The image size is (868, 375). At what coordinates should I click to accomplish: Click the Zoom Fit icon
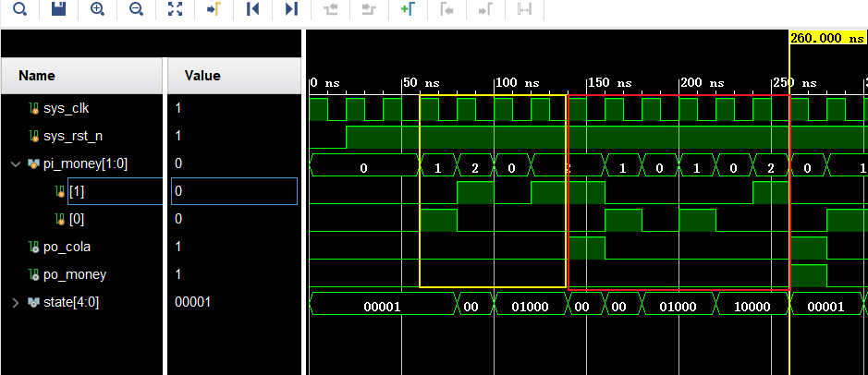(175, 9)
